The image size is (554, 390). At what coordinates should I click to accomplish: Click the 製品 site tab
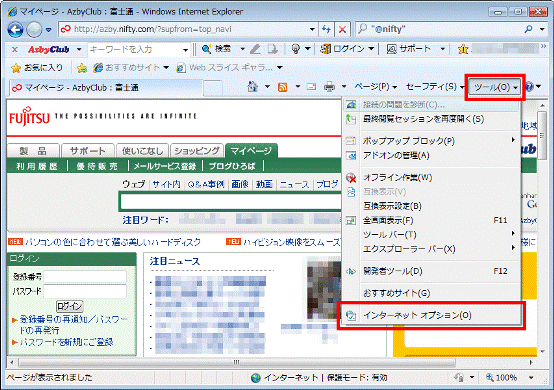pyautogui.click(x=33, y=151)
